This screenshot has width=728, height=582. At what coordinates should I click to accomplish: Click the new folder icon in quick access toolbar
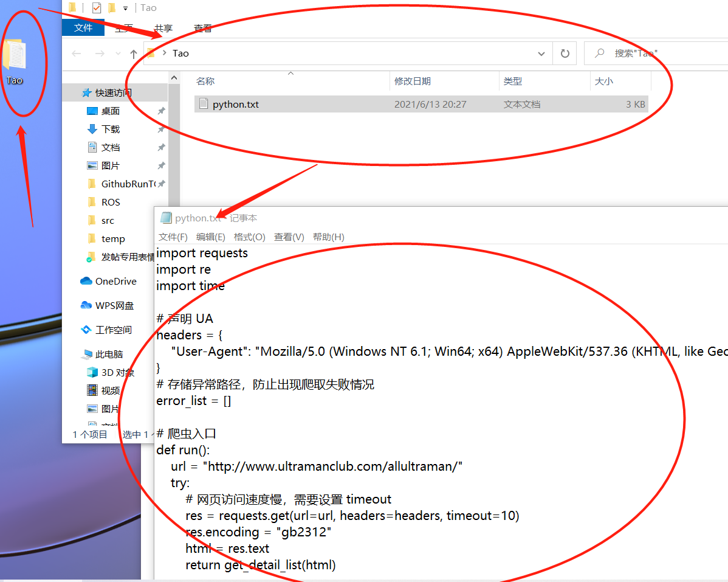(x=112, y=7)
